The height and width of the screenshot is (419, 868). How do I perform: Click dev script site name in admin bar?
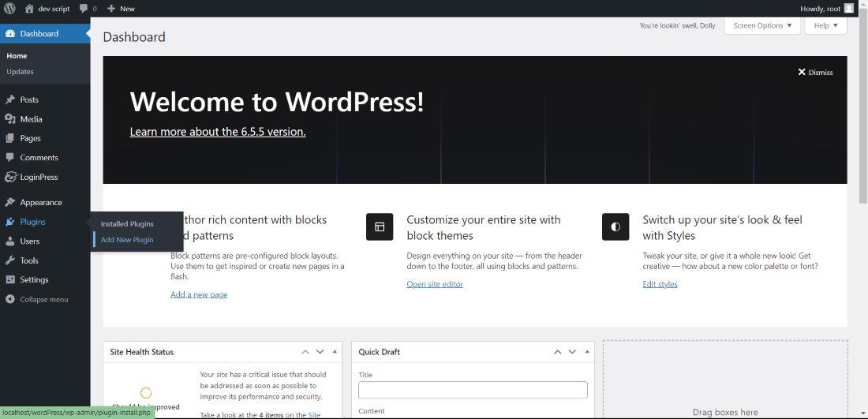pos(54,9)
